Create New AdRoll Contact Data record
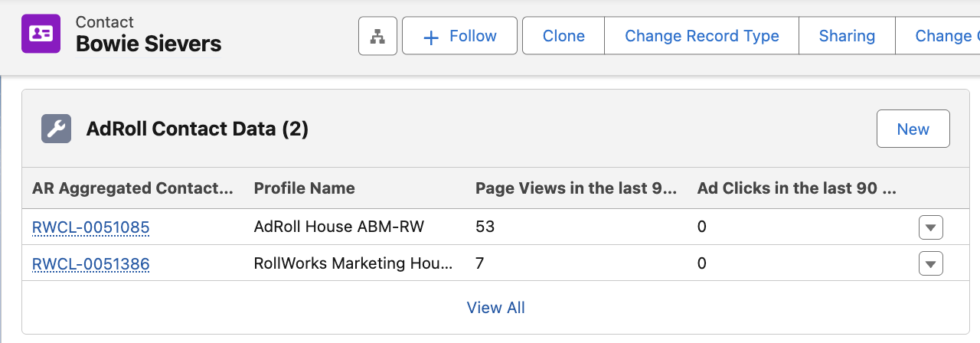Viewport: 980px width, 343px height. click(x=913, y=129)
